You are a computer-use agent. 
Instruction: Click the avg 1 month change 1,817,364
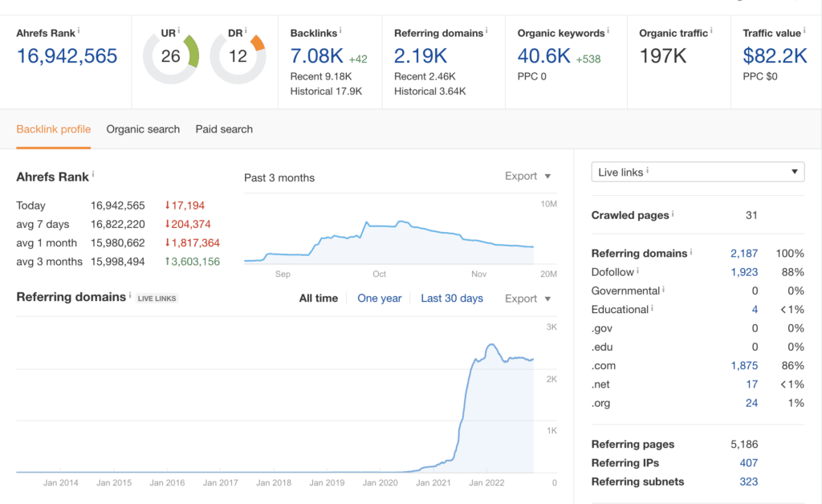click(193, 243)
